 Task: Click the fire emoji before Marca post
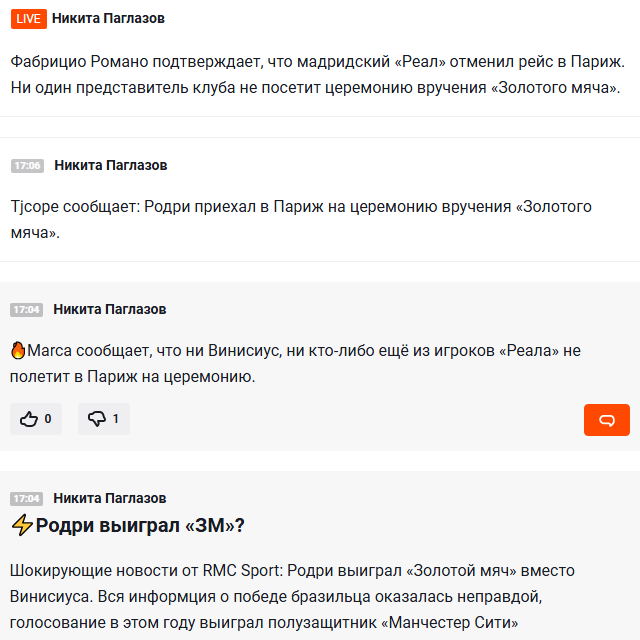[x=18, y=351]
